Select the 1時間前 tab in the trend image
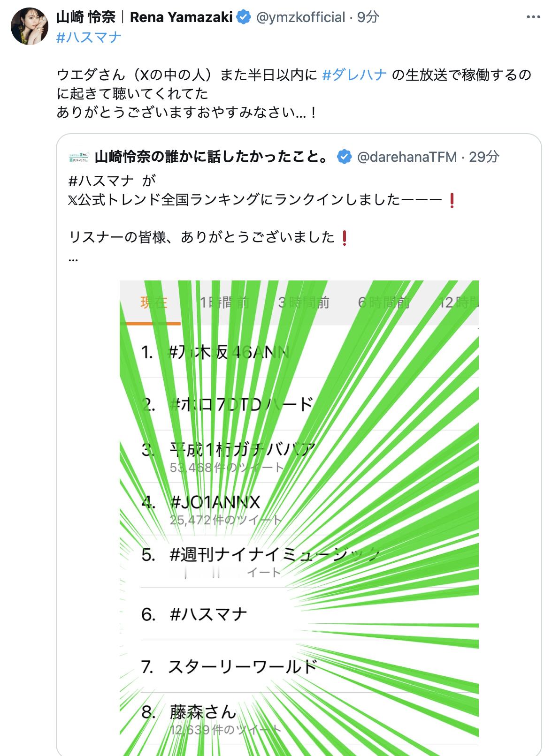Image resolution: width=552 pixels, height=756 pixels. [224, 302]
